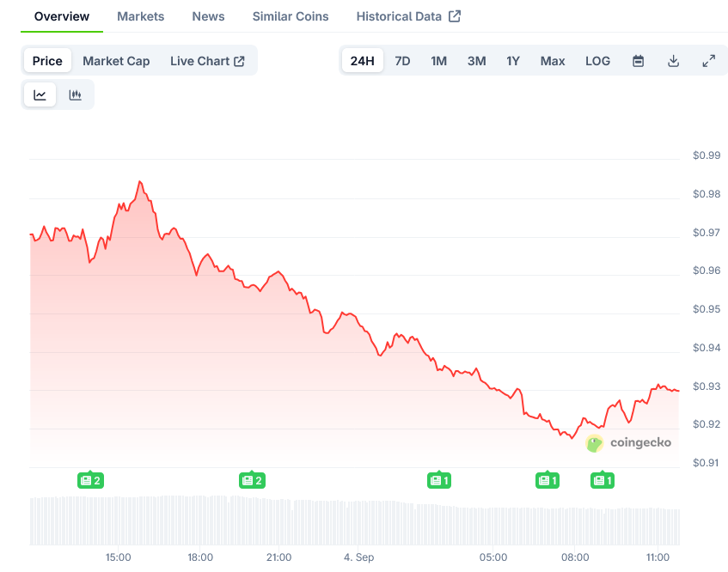Image resolution: width=728 pixels, height=572 pixels.
Task: Select the 24H time range
Action: click(x=362, y=61)
